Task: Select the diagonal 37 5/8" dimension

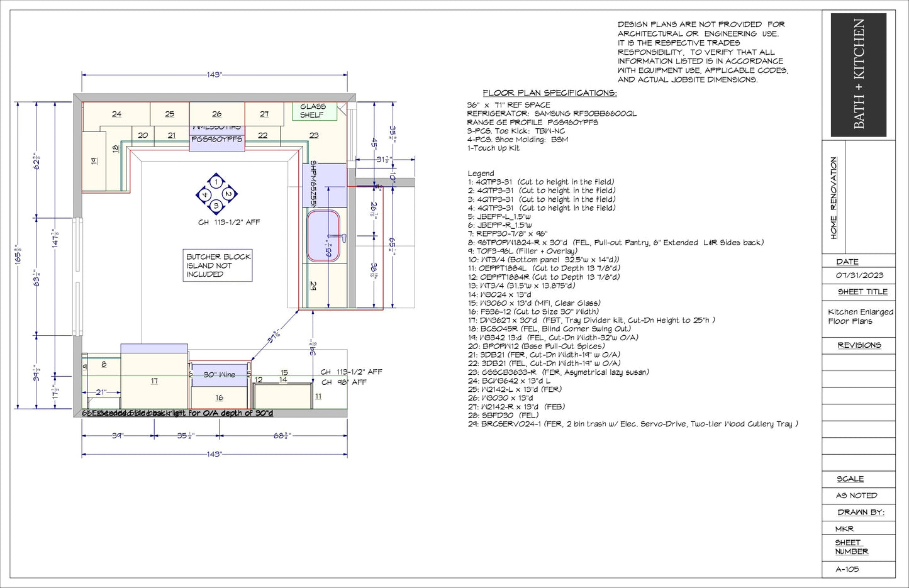Action: pos(274,337)
